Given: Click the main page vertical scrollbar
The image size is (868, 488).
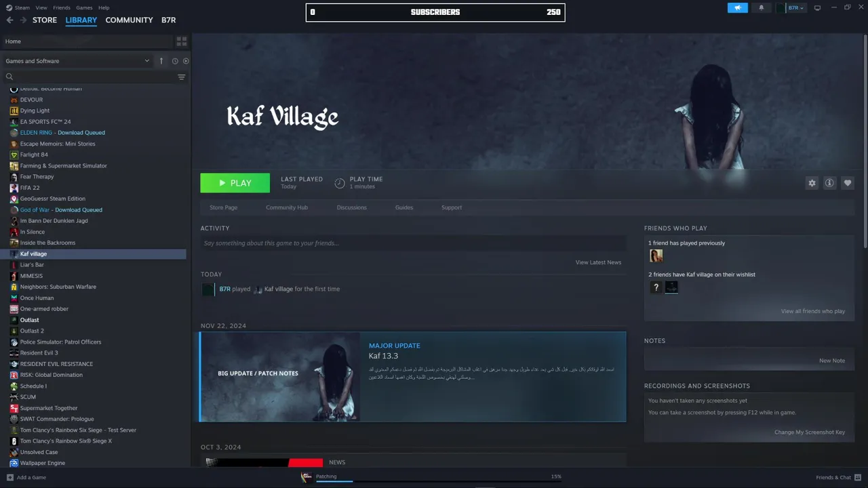Looking at the screenshot, I should [865, 142].
